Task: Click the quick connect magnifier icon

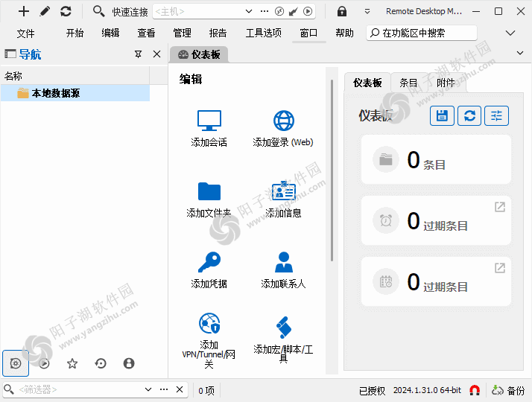Action: click(x=98, y=11)
